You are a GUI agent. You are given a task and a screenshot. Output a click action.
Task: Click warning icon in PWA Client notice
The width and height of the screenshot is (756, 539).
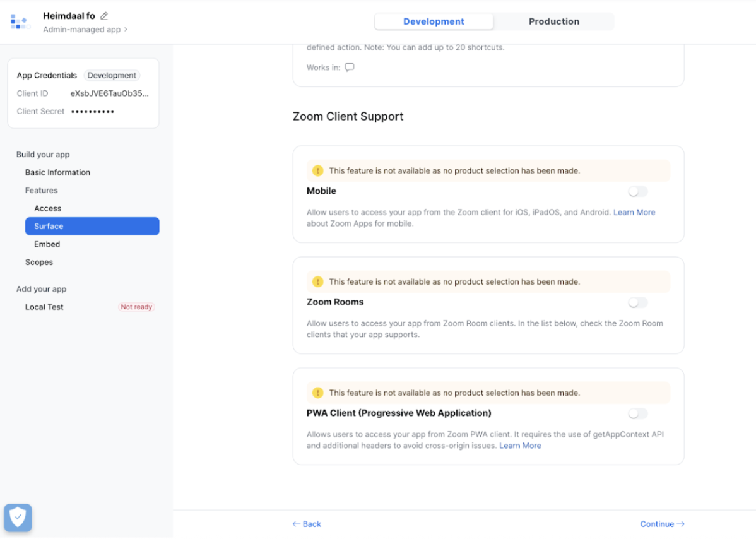[317, 393]
